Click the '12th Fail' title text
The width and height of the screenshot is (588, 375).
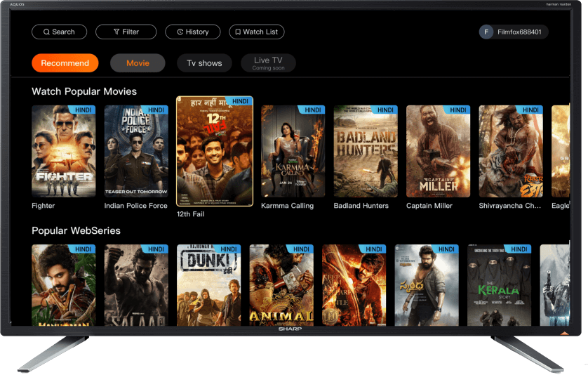[190, 214]
